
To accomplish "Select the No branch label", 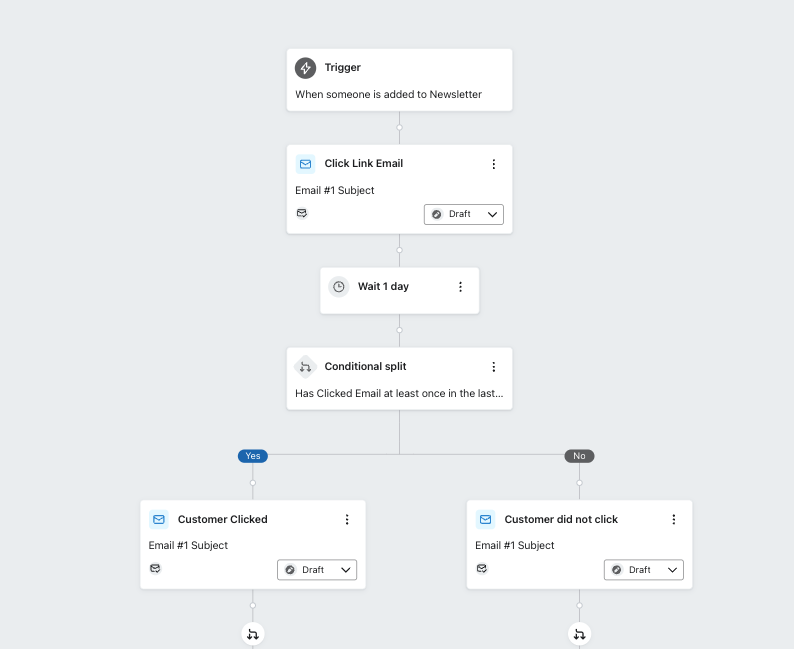I will coord(579,456).
